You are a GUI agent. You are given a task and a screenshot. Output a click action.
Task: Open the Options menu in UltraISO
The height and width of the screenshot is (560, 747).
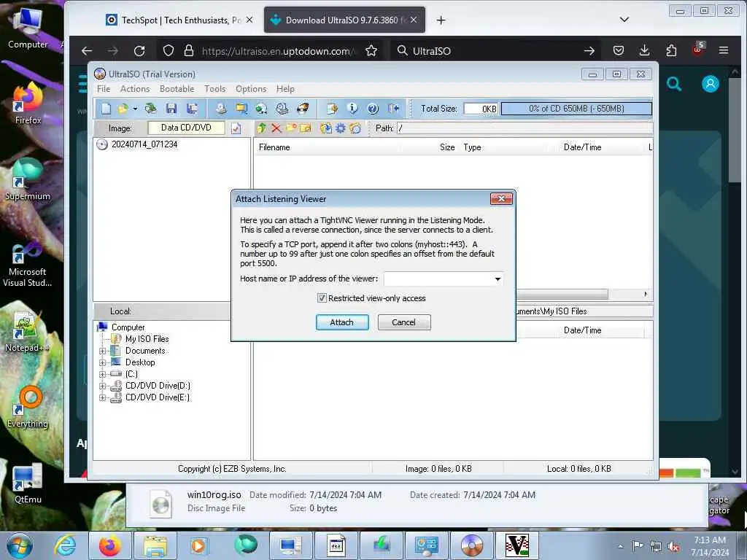(251, 89)
